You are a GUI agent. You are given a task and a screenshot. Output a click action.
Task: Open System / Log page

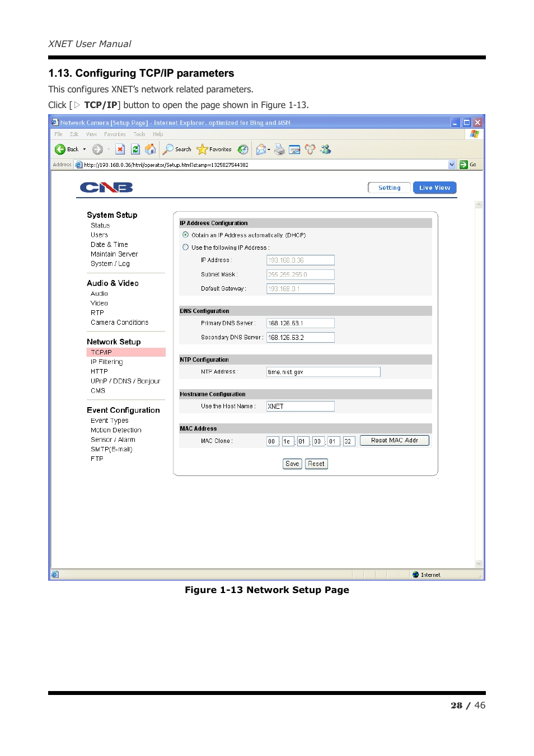click(x=110, y=264)
